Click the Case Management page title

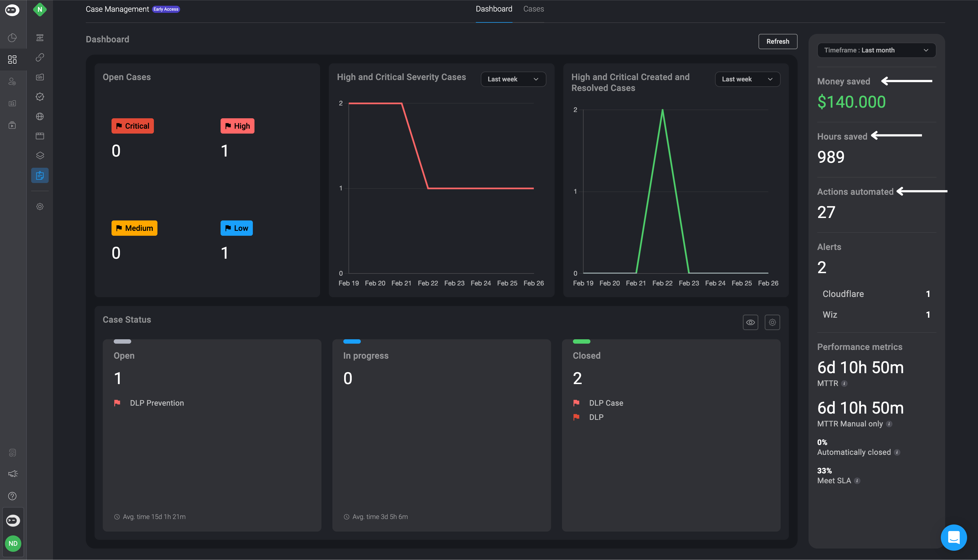117,9
